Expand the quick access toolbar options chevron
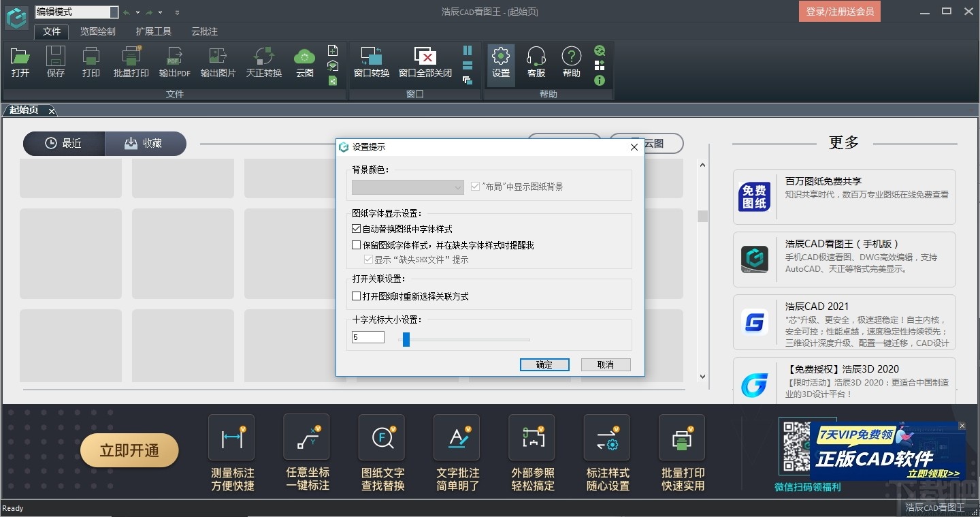 click(x=176, y=12)
